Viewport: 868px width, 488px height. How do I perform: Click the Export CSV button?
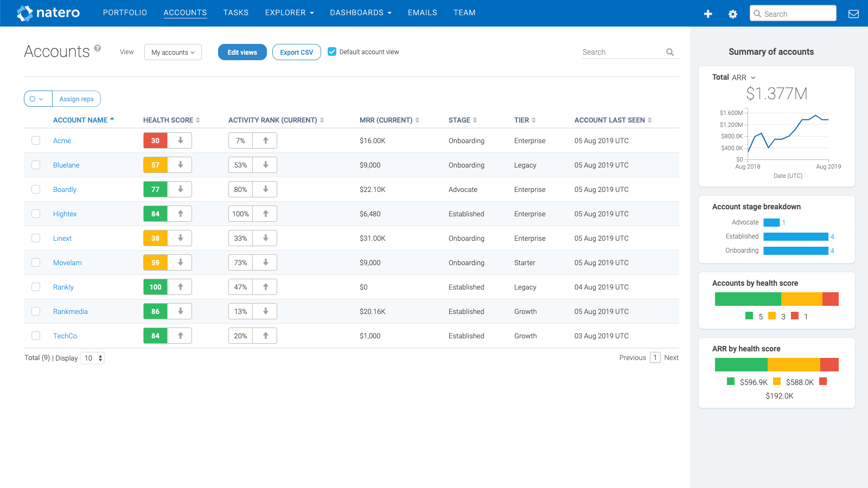(x=296, y=52)
